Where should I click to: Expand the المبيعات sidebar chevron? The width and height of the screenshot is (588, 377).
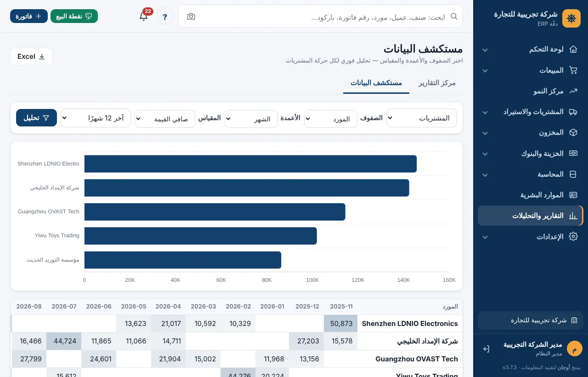(485, 71)
